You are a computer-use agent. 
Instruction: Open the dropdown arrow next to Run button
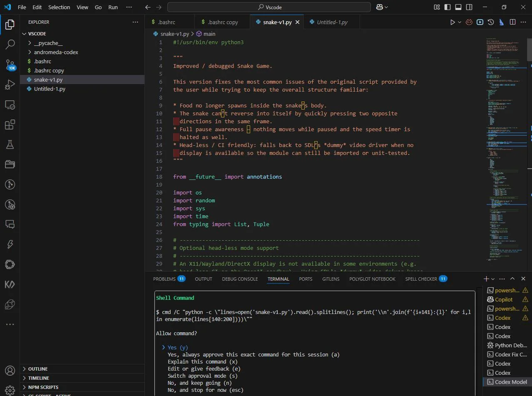(460, 22)
